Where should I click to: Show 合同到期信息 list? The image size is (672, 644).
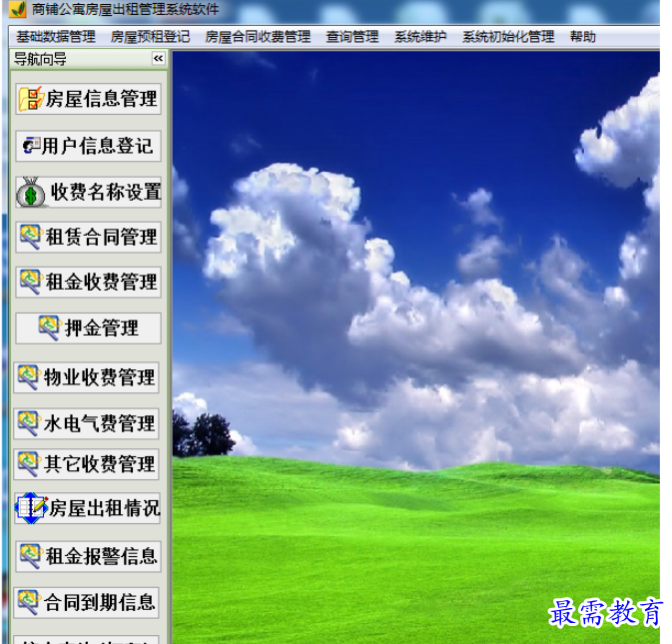pyautogui.click(x=86, y=602)
